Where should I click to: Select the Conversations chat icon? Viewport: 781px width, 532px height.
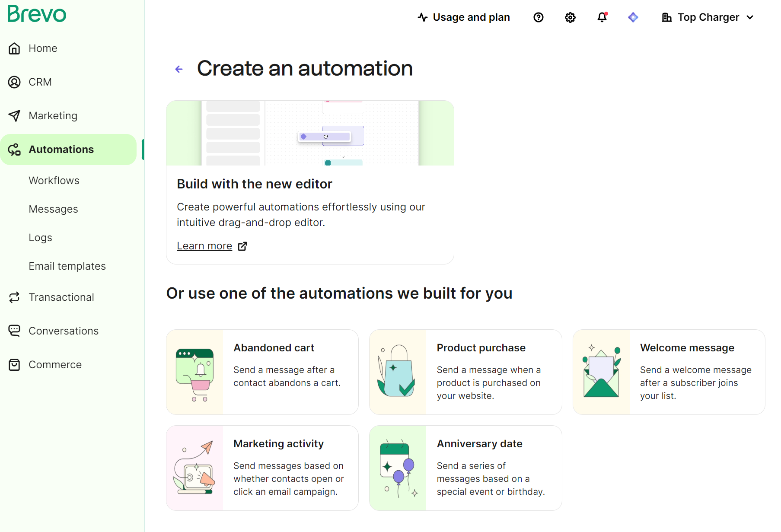(x=14, y=331)
